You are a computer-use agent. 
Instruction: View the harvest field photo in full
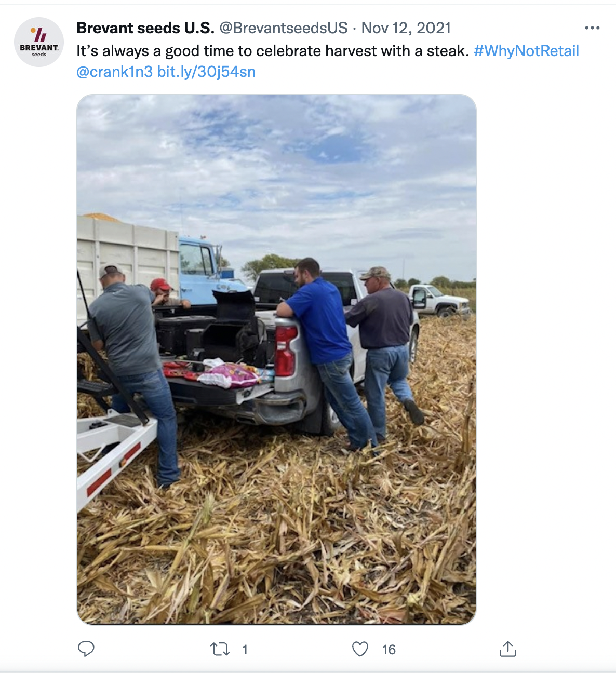tap(276, 359)
